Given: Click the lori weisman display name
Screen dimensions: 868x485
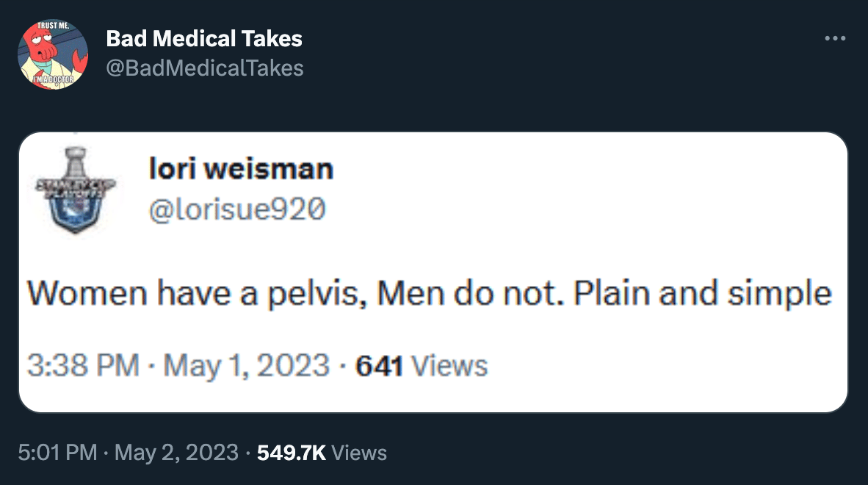Looking at the screenshot, I should (241, 170).
